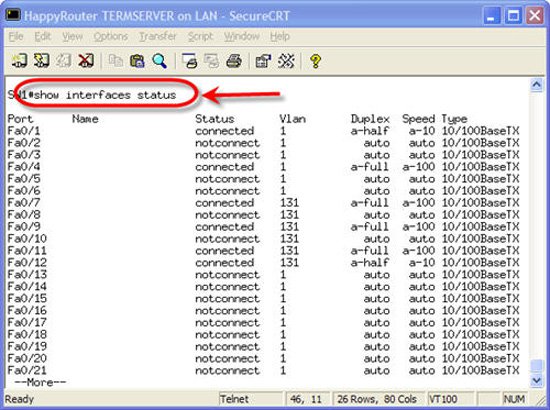
Task: Open the Script menu
Action: pos(200,36)
